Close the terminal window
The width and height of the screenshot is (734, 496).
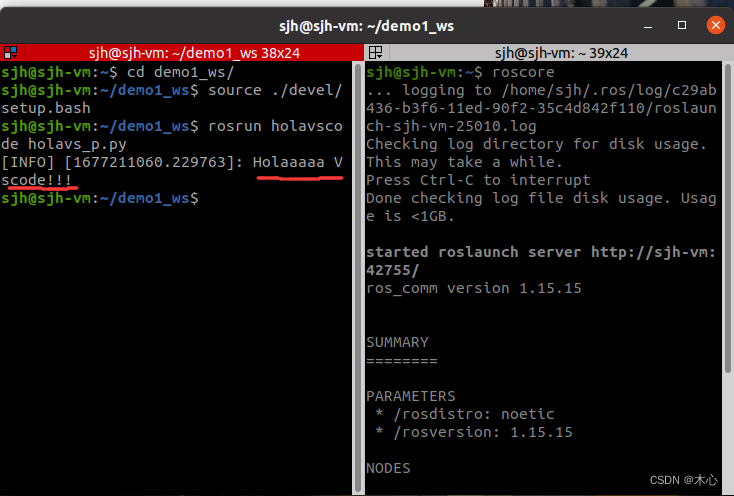pos(715,25)
